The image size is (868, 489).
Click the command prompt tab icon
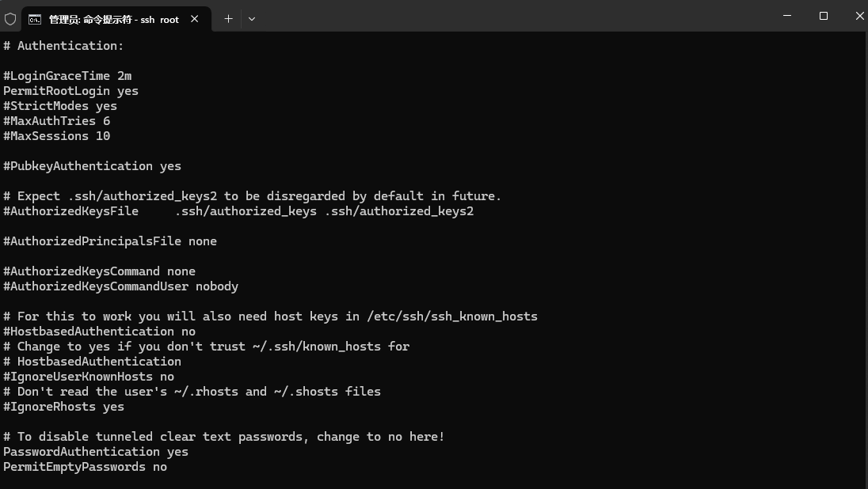coord(36,19)
